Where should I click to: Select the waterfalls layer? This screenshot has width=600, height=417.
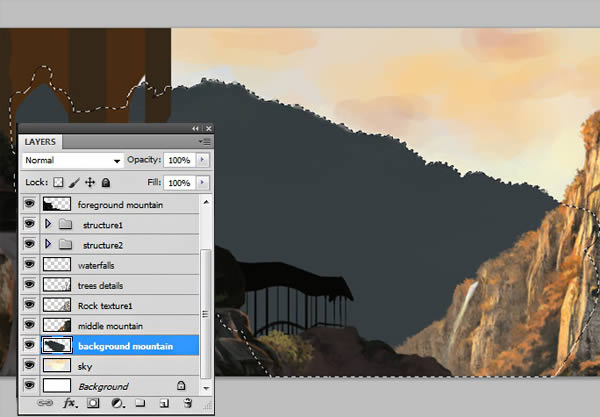(121, 265)
